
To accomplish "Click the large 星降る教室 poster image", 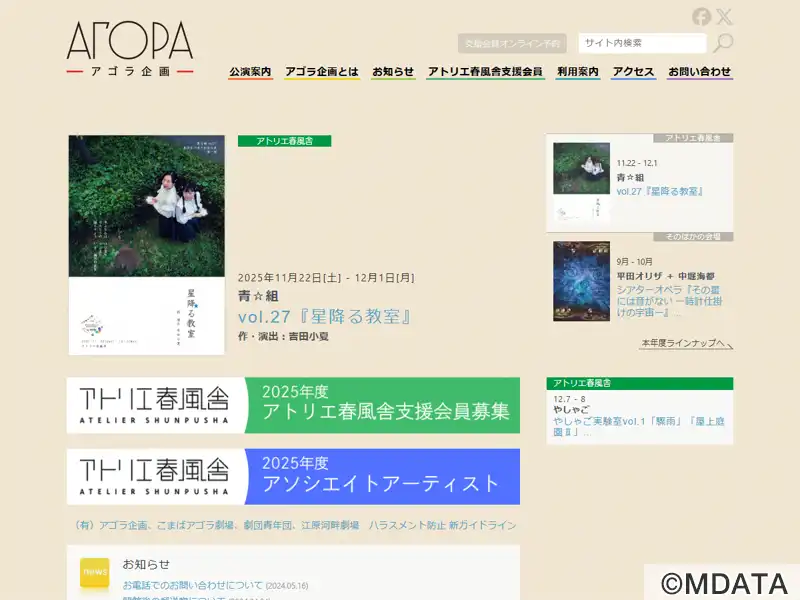I will pyautogui.click(x=146, y=245).
